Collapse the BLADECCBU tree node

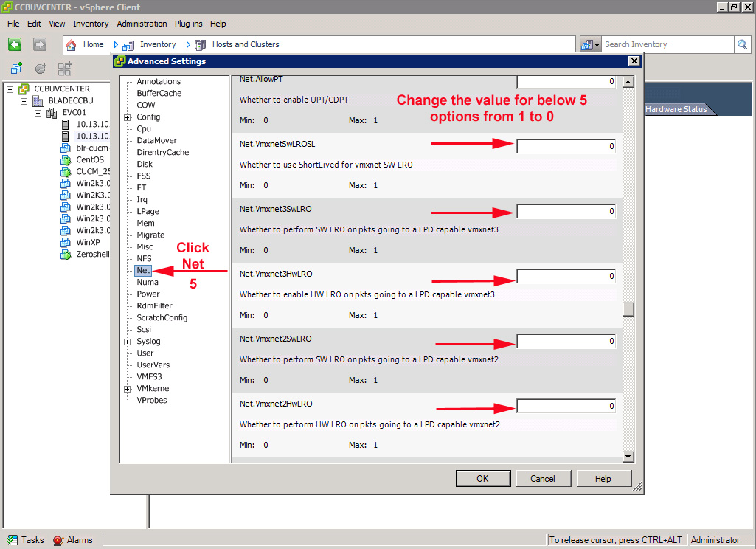tap(24, 101)
